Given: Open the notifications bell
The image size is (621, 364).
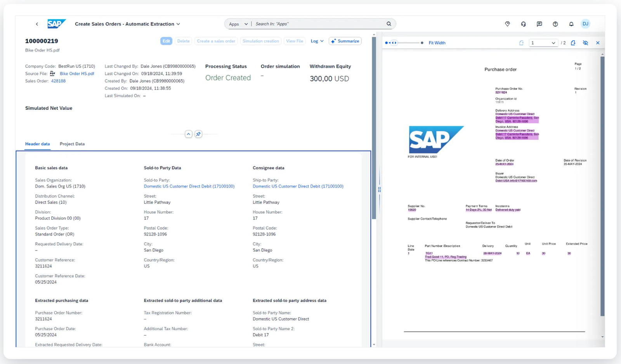Looking at the screenshot, I should click(x=571, y=24).
